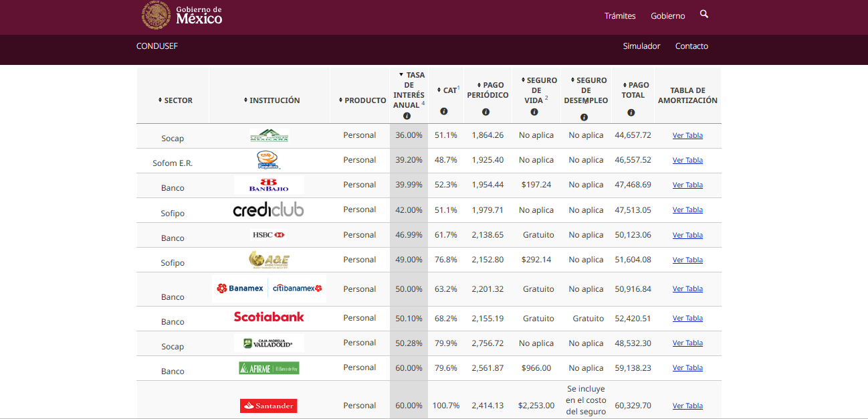Viewport: 868px width, 419px height.
Task: Click info icon under Pago Total
Action: [631, 112]
